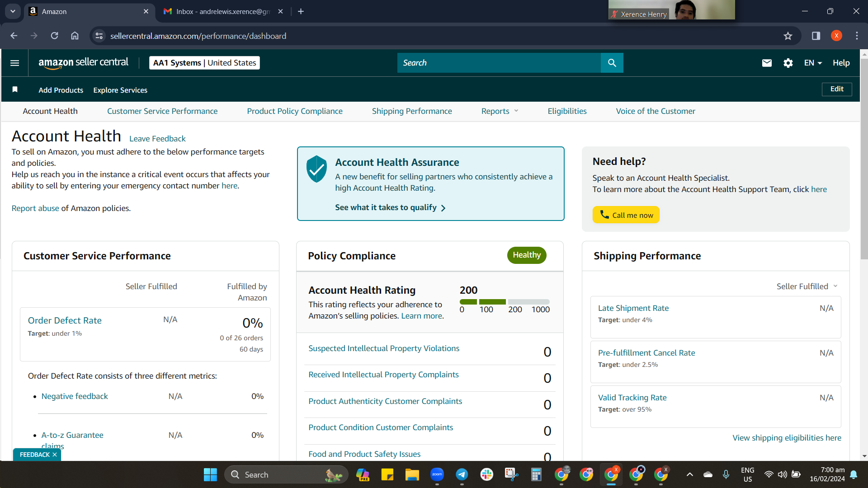Open the Seller Fulfilled shipping dropdown
Viewport: 868px width, 488px height.
807,286
